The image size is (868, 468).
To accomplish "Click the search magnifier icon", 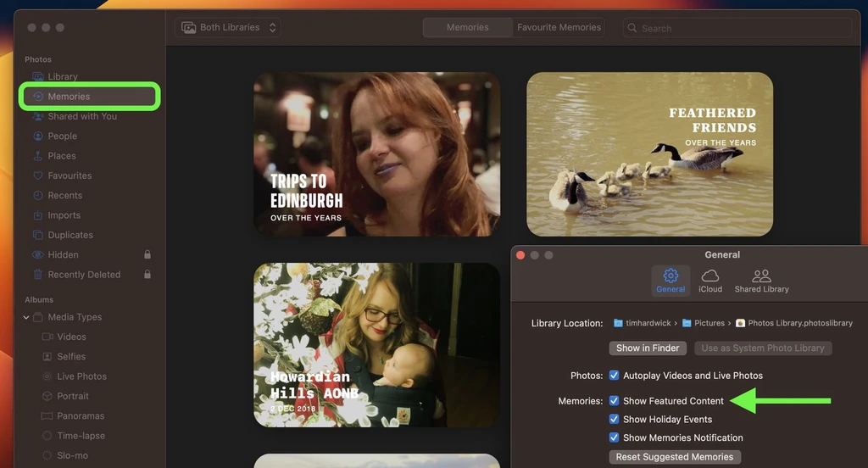I will pos(632,28).
